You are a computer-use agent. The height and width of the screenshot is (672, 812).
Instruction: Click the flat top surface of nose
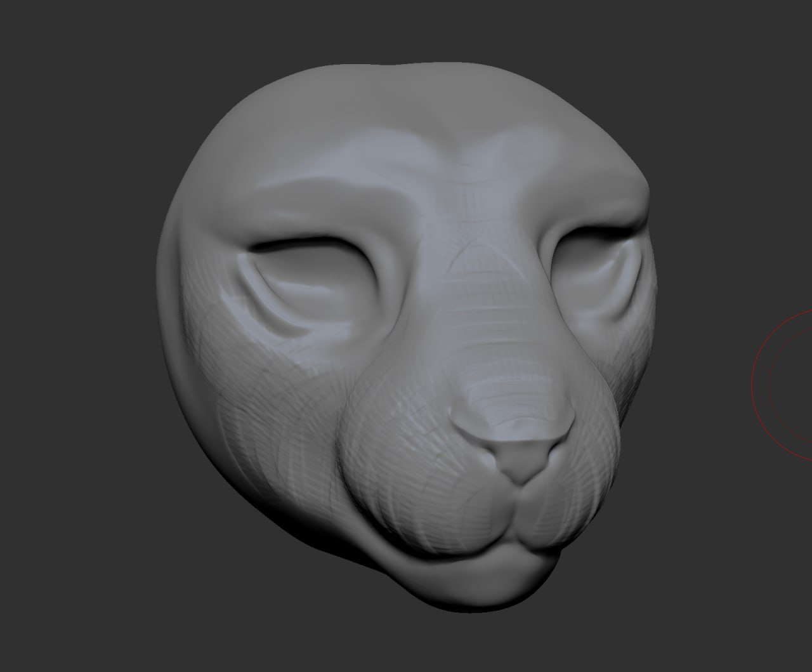tap(514, 412)
